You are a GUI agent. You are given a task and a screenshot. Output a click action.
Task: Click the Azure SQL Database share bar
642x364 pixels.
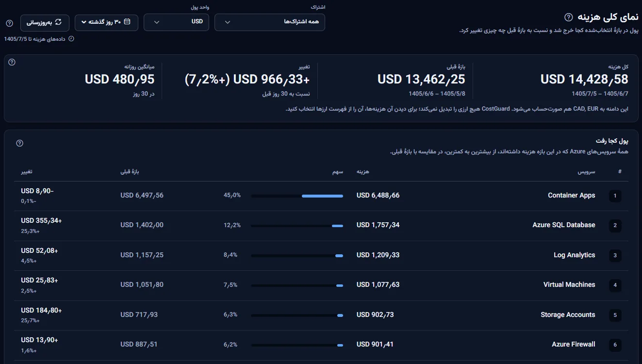point(297,226)
